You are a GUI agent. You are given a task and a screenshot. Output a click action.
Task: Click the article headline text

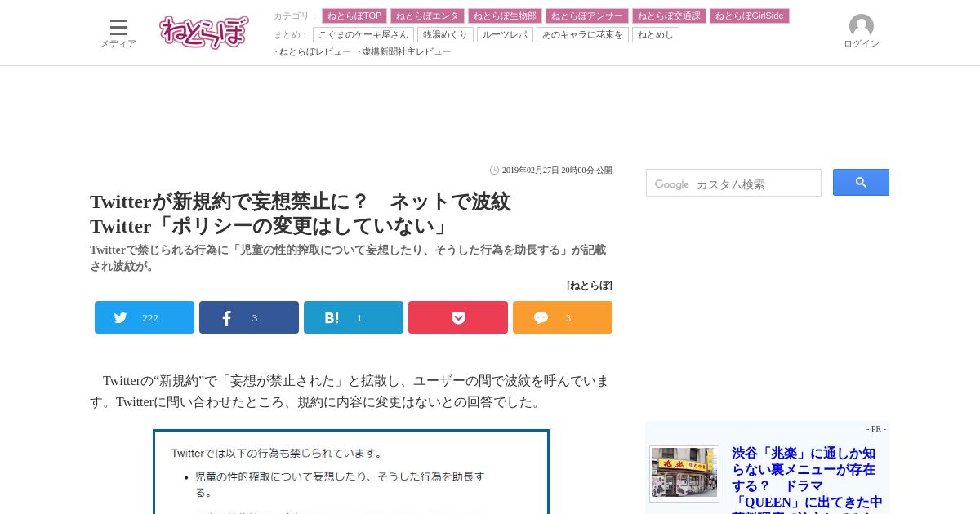tap(301, 214)
